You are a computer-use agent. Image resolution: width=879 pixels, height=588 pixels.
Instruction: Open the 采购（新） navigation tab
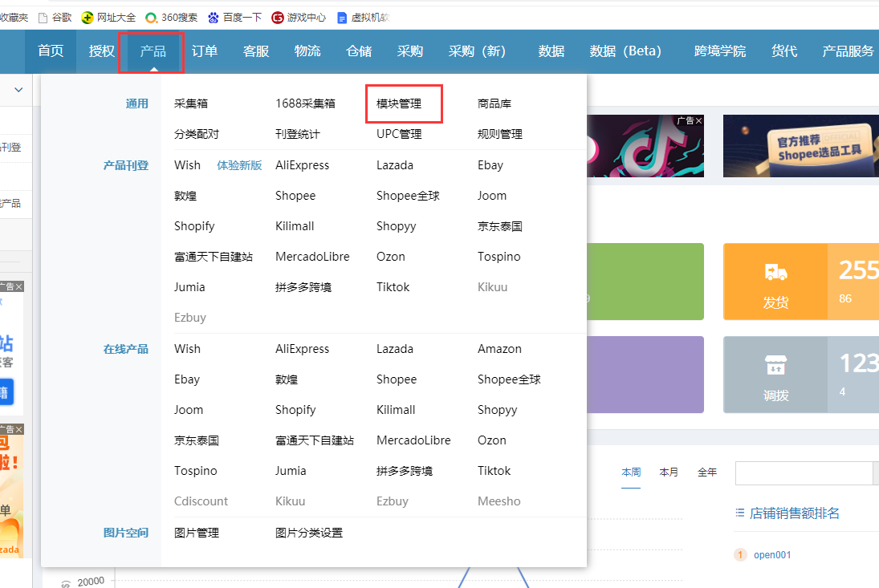coord(477,51)
